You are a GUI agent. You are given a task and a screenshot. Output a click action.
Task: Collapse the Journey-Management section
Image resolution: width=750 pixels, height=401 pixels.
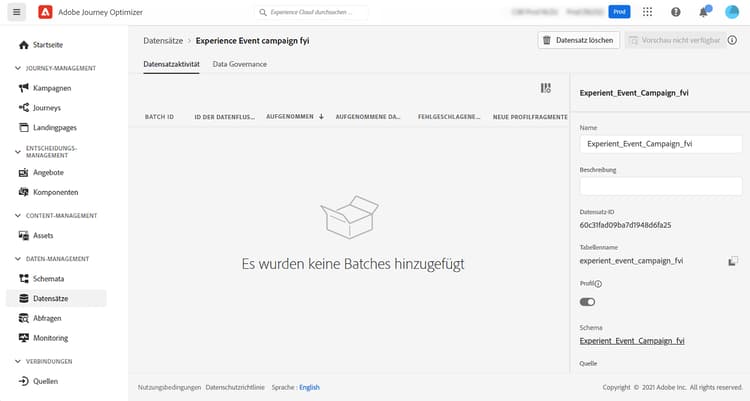click(18, 68)
